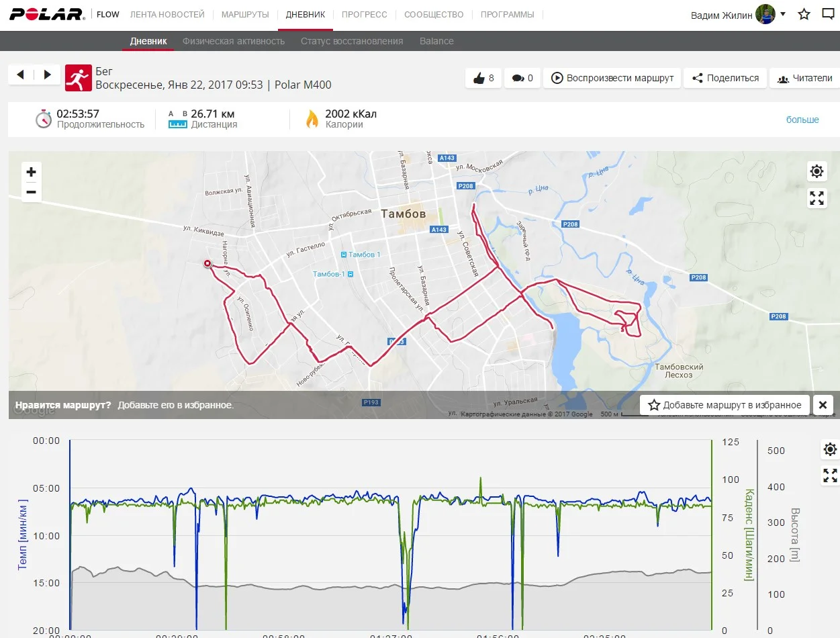Click the Поделиться share button
This screenshot has width=840, height=638.
tap(725, 78)
